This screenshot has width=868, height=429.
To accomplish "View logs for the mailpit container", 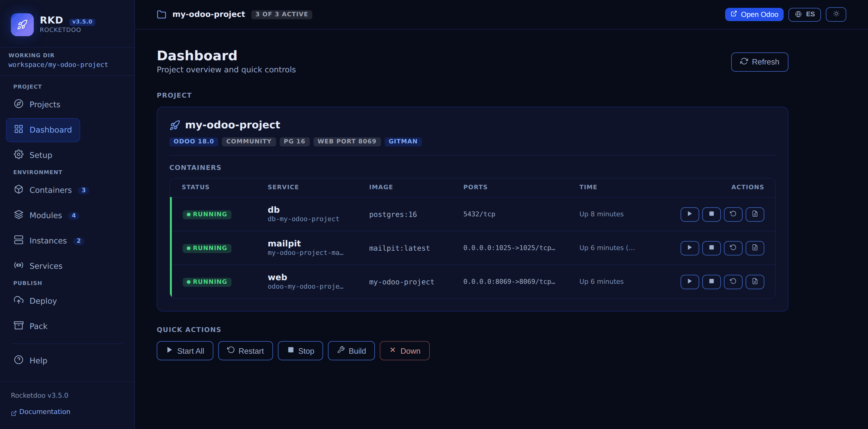I will click(x=755, y=248).
